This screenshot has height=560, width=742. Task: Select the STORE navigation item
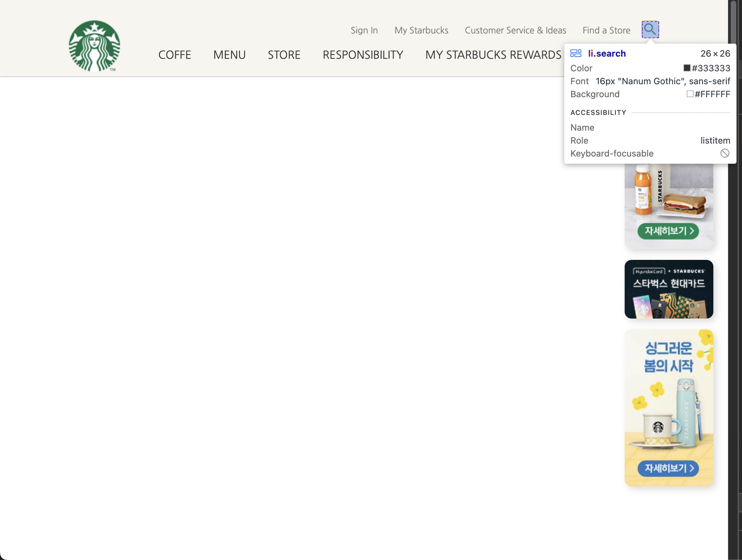(x=284, y=55)
